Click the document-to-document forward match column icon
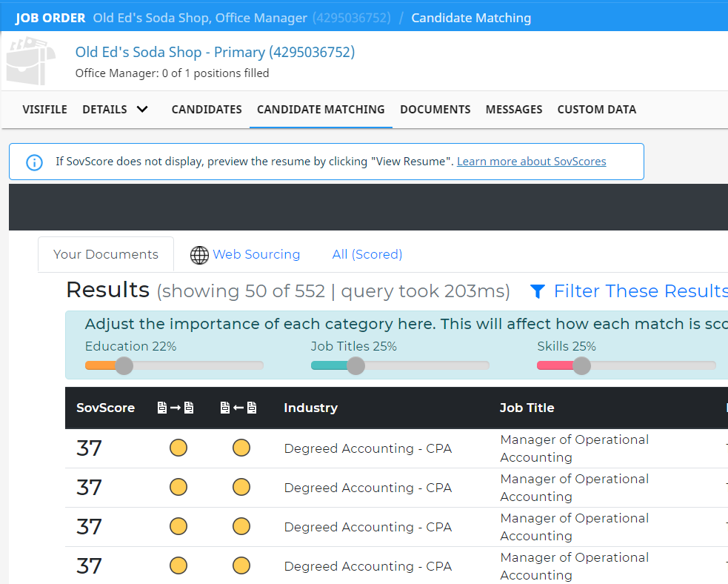 176,408
